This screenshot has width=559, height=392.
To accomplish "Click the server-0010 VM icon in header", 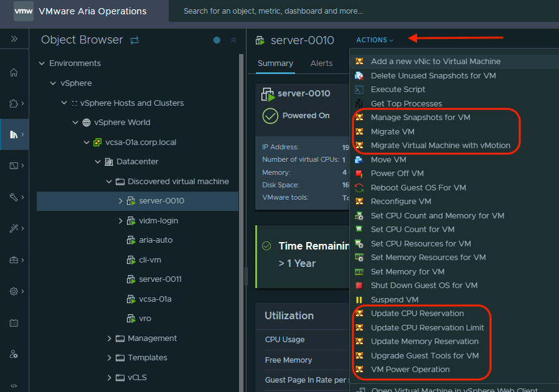I will coord(260,40).
